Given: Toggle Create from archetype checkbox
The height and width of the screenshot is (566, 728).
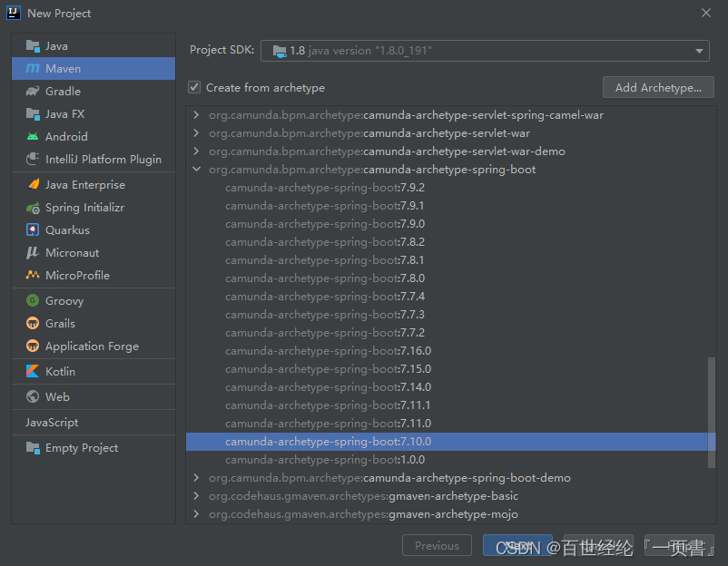Looking at the screenshot, I should point(194,87).
